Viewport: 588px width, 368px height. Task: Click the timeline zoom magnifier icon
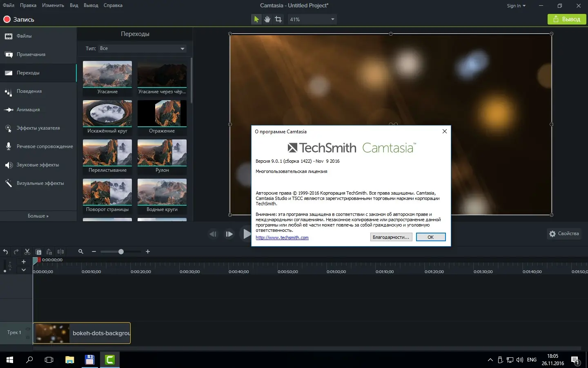81,252
